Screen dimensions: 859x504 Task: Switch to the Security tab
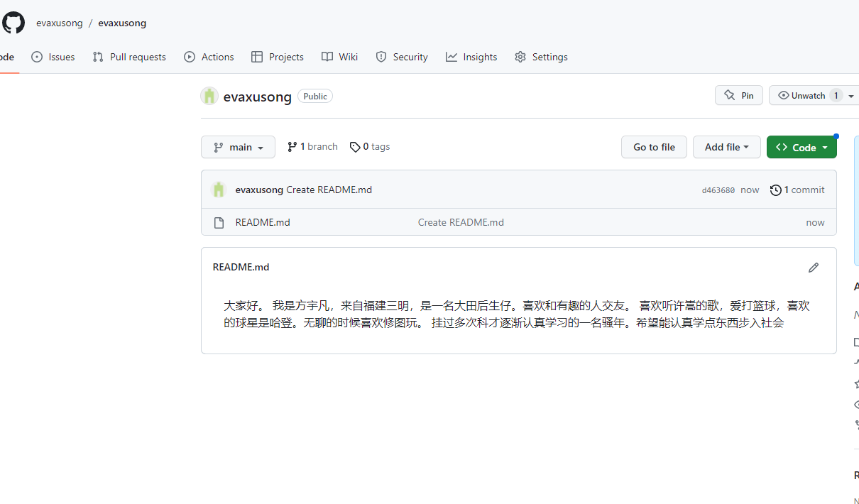point(402,57)
